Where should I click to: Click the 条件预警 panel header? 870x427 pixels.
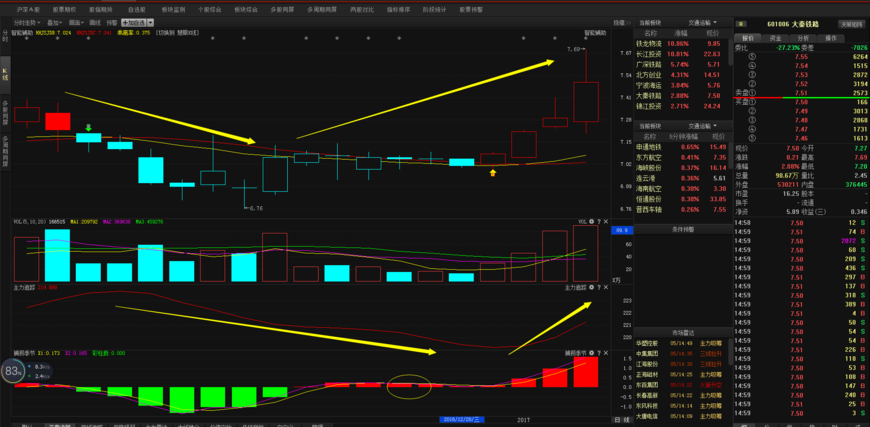click(682, 229)
